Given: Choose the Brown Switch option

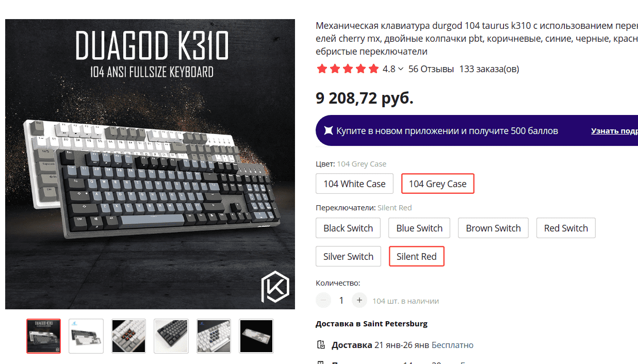Looking at the screenshot, I should (x=493, y=228).
